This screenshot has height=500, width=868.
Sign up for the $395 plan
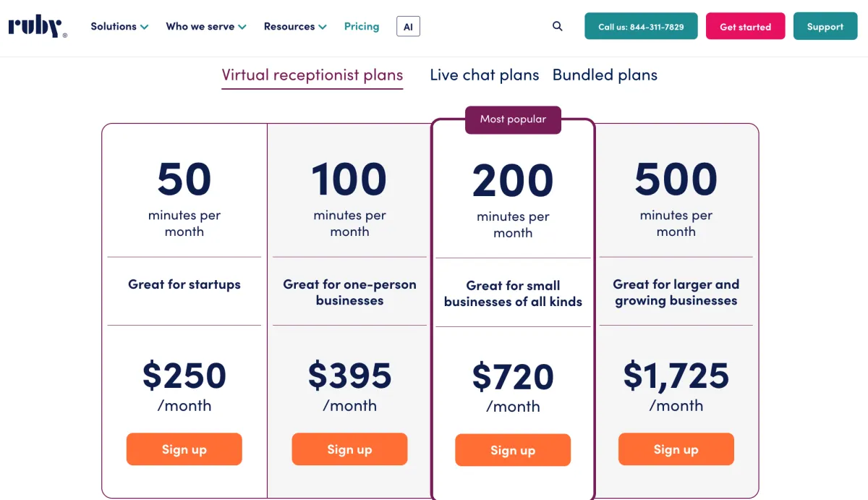click(x=349, y=449)
